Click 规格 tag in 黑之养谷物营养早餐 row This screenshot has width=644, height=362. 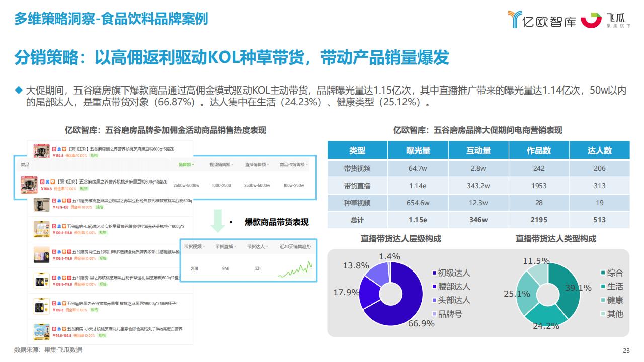[94, 310]
